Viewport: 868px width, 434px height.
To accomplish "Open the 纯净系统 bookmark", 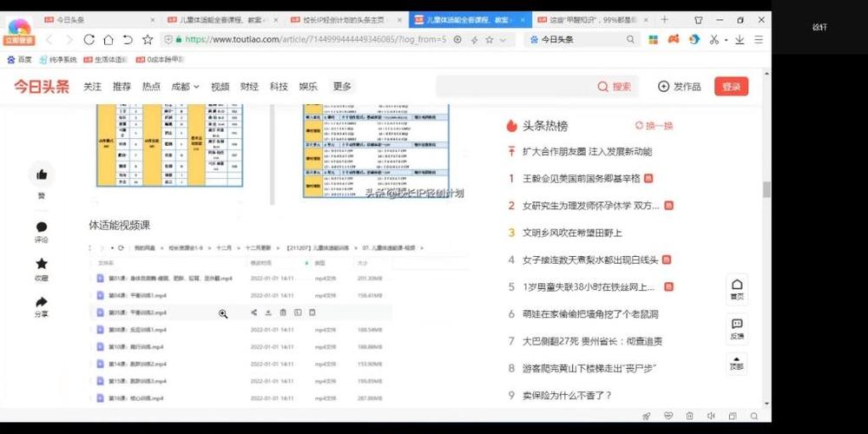I will point(57,59).
